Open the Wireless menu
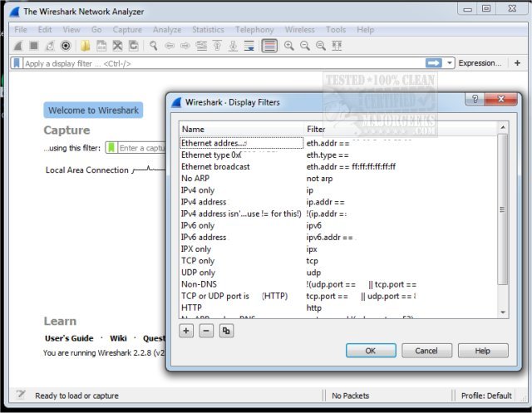This screenshot has height=413, width=532. click(299, 30)
